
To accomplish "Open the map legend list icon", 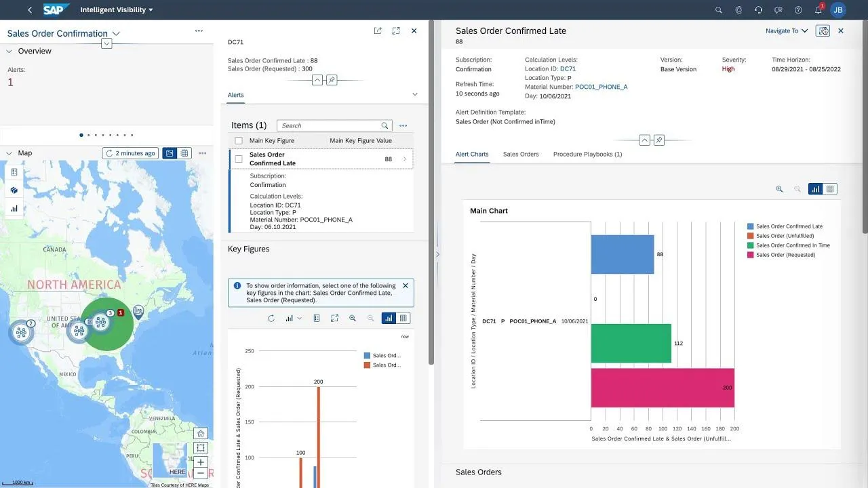I will [14, 172].
